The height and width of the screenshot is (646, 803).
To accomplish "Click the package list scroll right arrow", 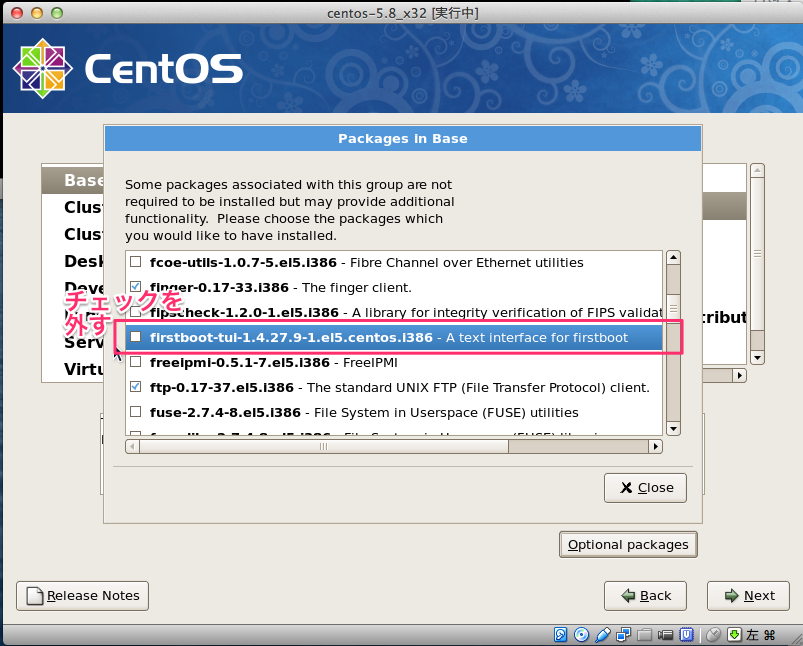I will [656, 447].
